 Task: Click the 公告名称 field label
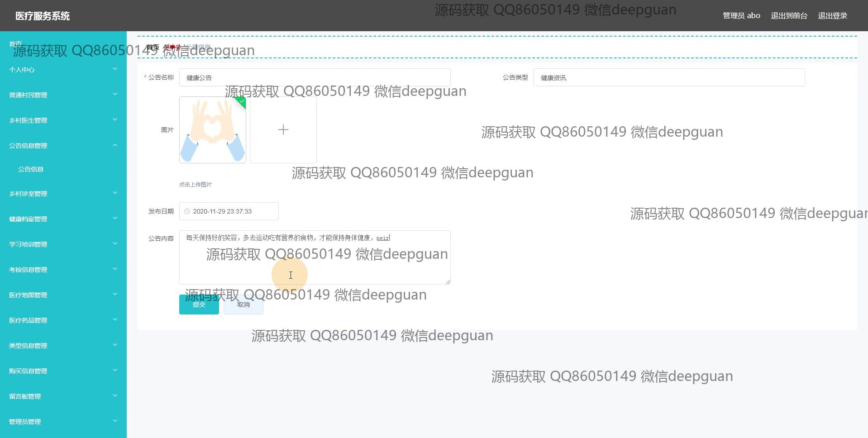tap(161, 77)
